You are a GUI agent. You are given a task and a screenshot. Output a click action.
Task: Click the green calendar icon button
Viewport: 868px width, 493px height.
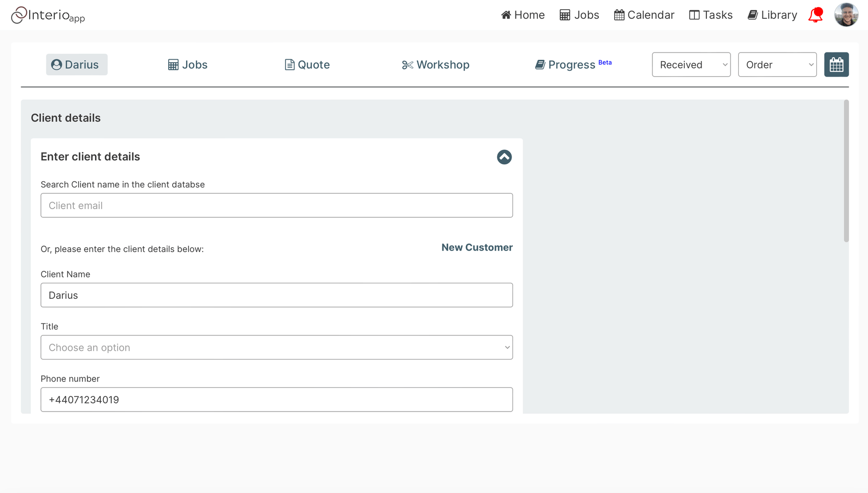click(836, 65)
